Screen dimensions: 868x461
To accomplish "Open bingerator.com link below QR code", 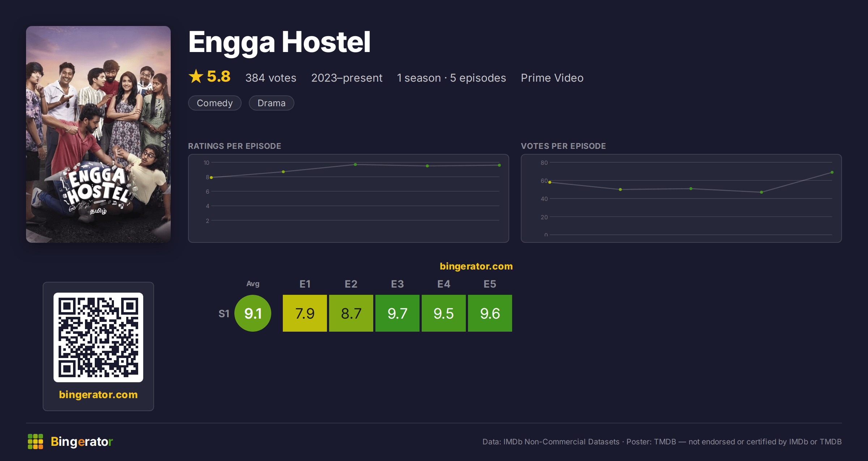I will 98,395.
